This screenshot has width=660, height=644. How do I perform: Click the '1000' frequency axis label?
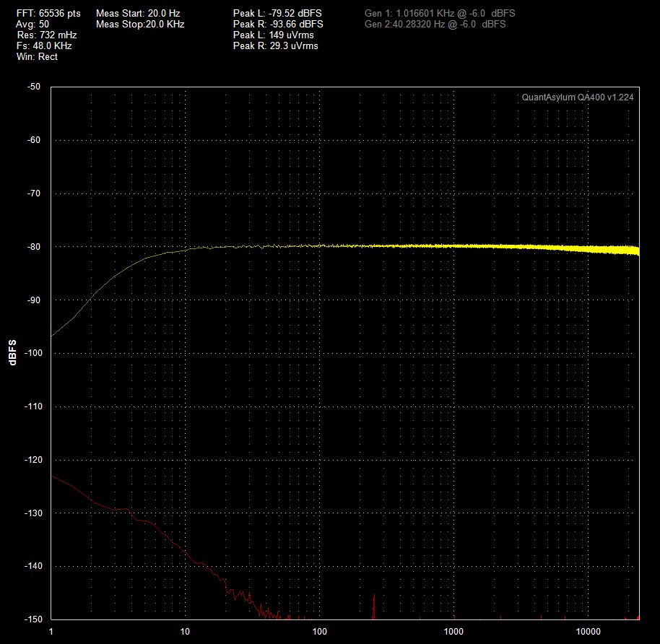[453, 632]
